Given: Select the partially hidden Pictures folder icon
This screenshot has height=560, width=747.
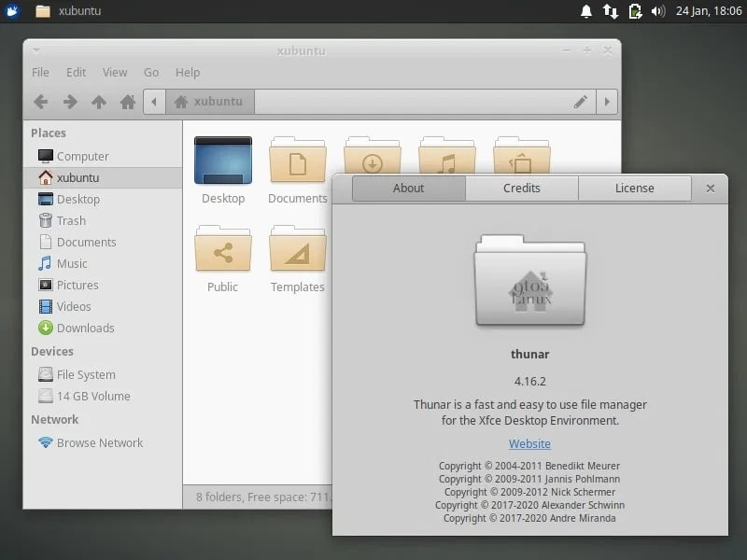Looking at the screenshot, I should point(522,155).
